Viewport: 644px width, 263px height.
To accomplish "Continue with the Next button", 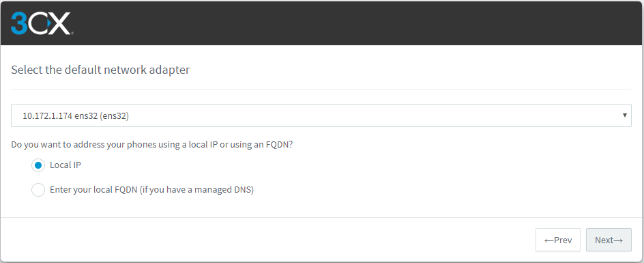I will pos(609,240).
